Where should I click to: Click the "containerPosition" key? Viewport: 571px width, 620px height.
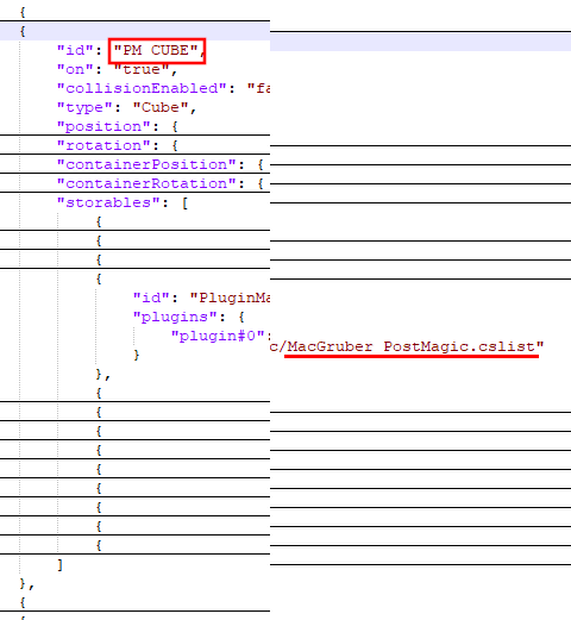[147, 164]
